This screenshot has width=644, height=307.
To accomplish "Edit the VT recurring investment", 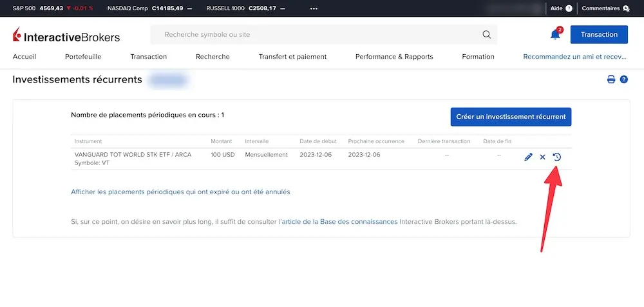I will click(528, 157).
